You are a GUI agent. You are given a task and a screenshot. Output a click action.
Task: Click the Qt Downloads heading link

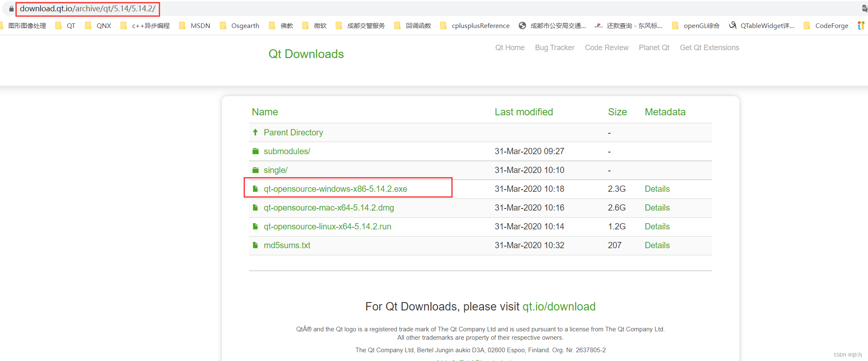[306, 54]
